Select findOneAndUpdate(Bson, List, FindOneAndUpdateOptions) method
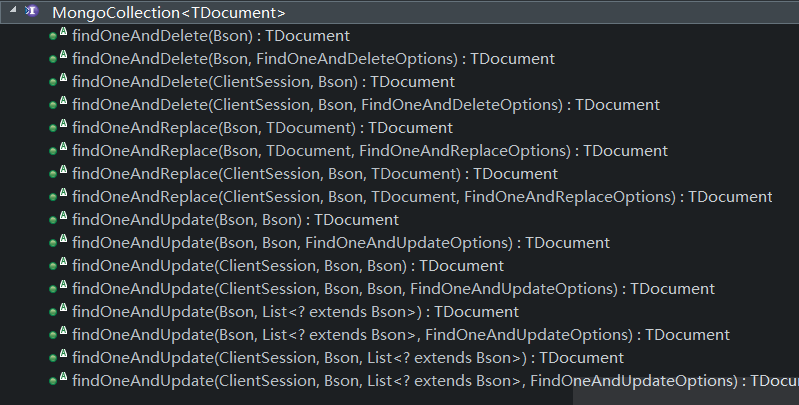This screenshot has width=799, height=405. coord(401,335)
